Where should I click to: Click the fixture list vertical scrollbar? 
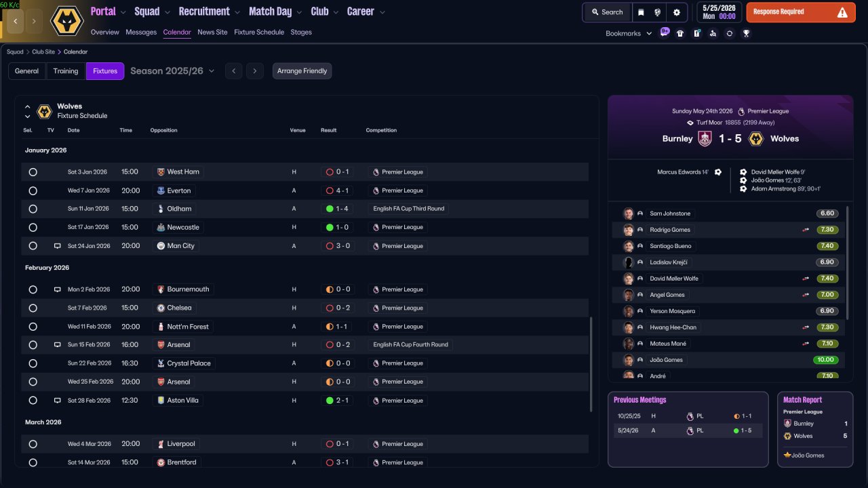click(592, 364)
